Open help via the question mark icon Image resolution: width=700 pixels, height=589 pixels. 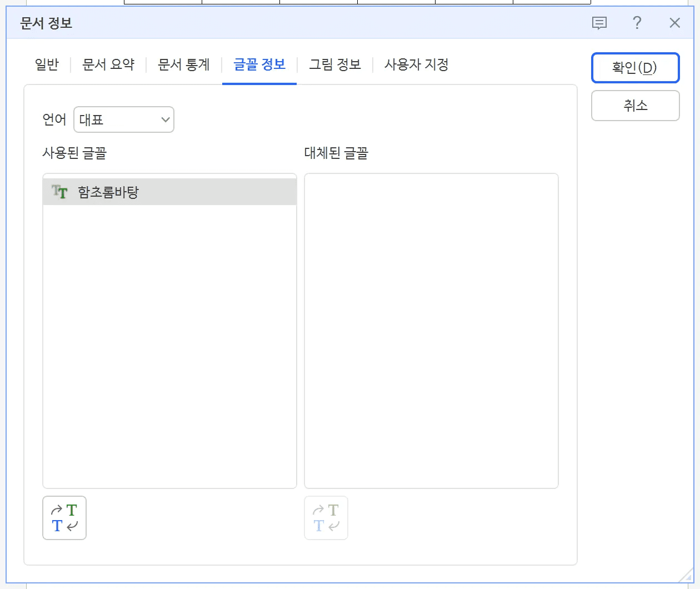pos(637,23)
